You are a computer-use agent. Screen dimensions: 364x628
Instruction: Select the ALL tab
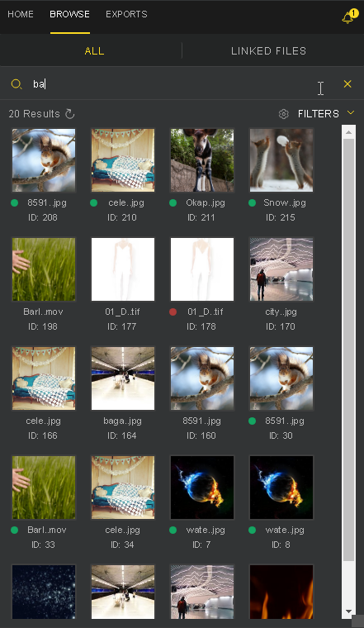pyautogui.click(x=94, y=51)
